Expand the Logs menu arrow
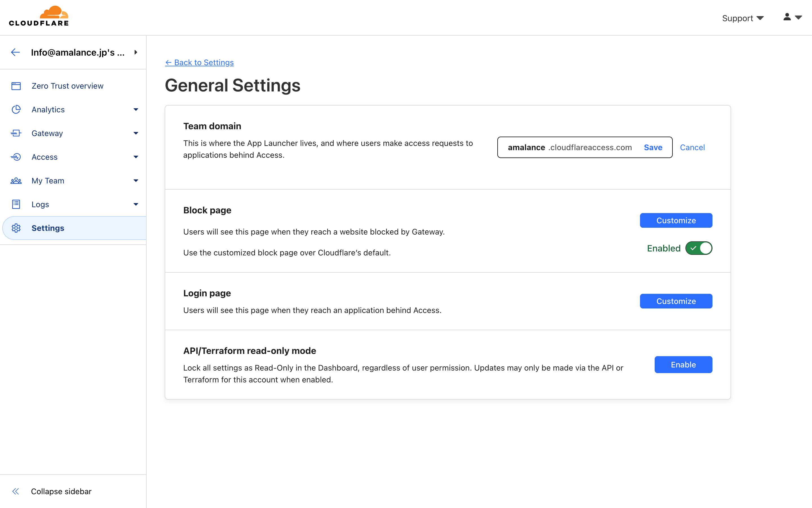The image size is (812, 508). [136, 204]
